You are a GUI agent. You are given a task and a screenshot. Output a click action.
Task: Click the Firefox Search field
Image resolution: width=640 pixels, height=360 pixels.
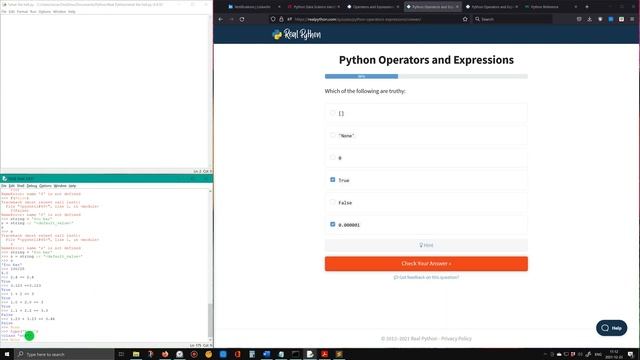click(512, 19)
